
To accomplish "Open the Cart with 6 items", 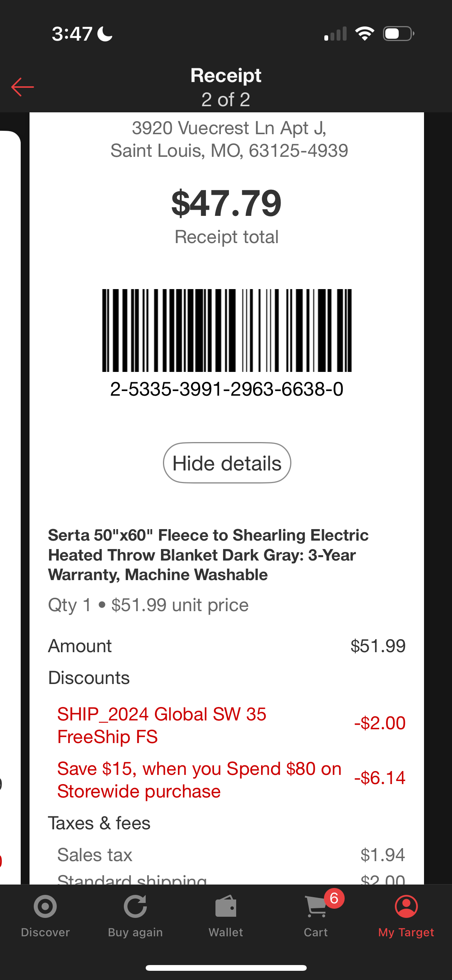I will 316,916.
